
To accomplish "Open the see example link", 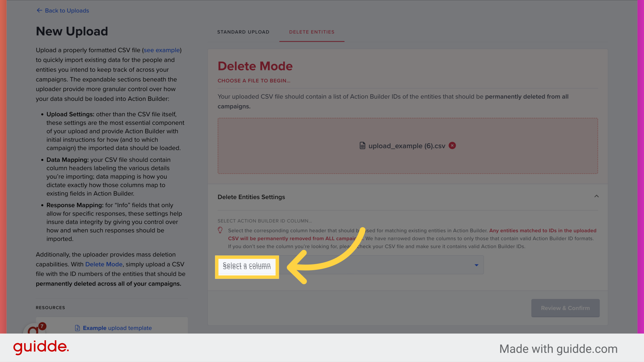I will click(162, 50).
